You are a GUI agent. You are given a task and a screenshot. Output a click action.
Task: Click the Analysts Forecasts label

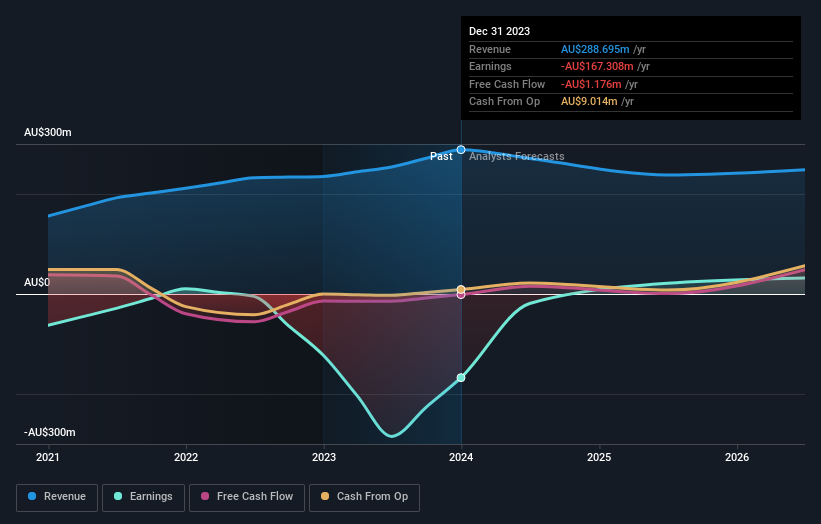click(517, 156)
